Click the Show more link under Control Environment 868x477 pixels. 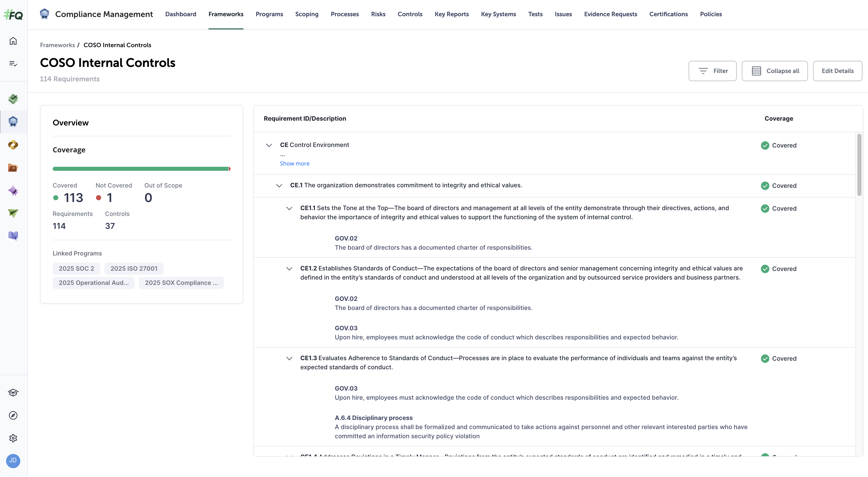tap(294, 163)
